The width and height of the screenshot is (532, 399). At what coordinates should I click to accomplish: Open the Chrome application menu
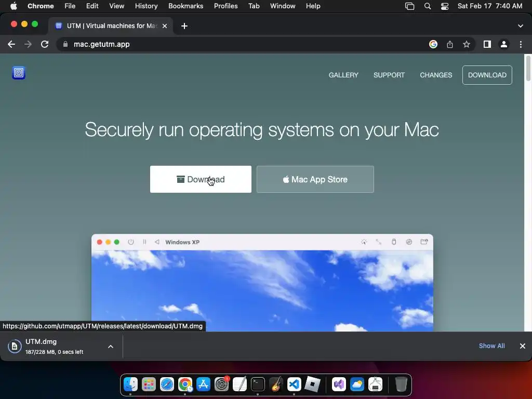point(41,6)
